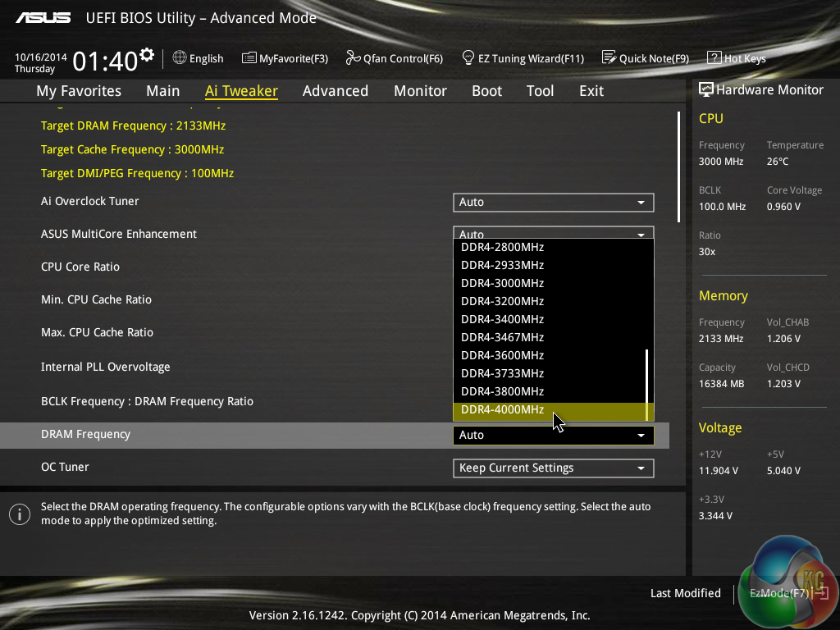This screenshot has height=630, width=840.
Task: Click the Last Modified button
Action: pyautogui.click(x=685, y=593)
